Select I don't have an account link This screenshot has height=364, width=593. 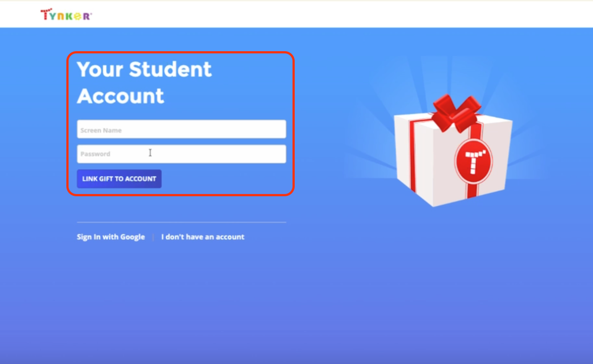point(203,237)
